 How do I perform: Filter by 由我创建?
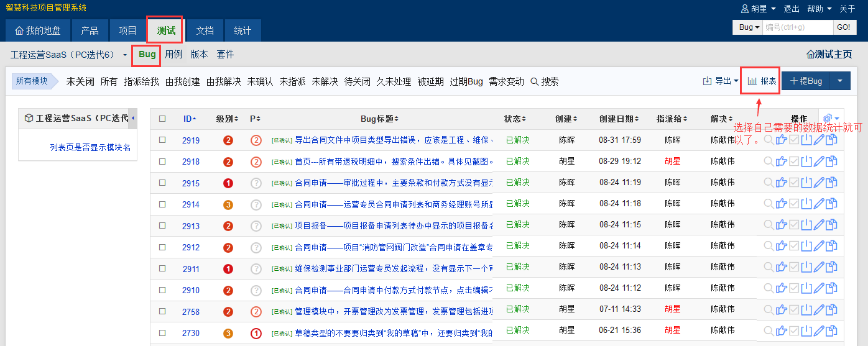pyautogui.click(x=182, y=81)
